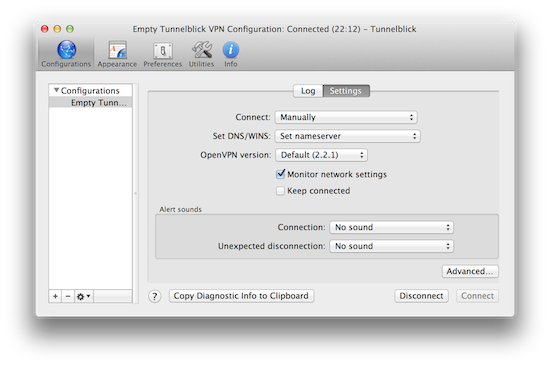550x366 pixels.
Task: Click the green zoom window button
Action: coord(70,29)
